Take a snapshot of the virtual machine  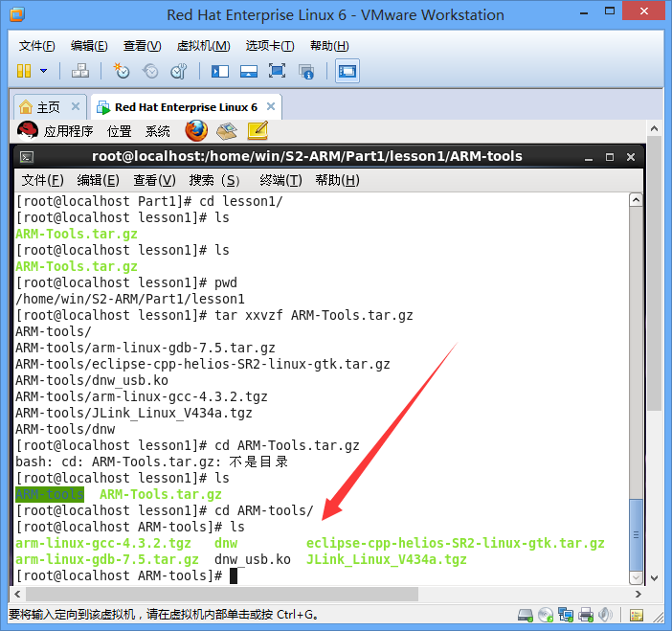click(122, 71)
